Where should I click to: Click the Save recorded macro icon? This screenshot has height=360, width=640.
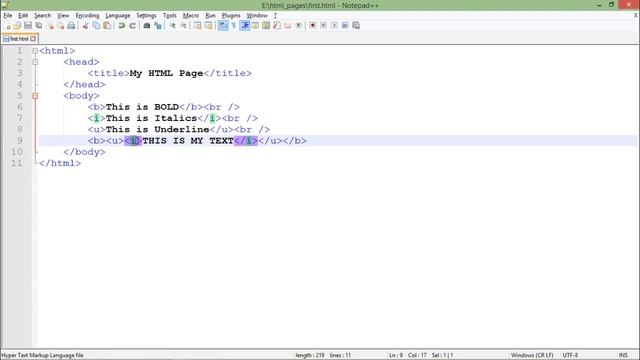pyautogui.click(x=356, y=25)
